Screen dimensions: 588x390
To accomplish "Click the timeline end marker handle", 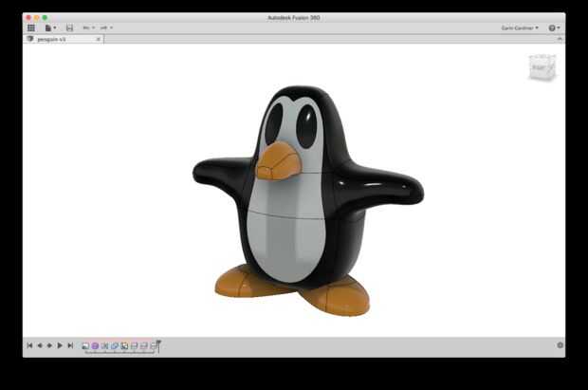I will click(158, 345).
